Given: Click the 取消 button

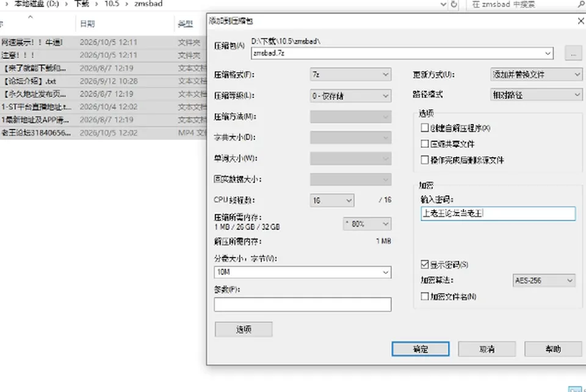Looking at the screenshot, I should point(487,349).
